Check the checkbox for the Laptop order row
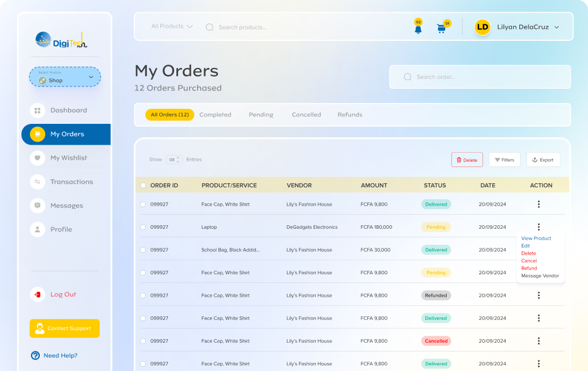Image resolution: width=588 pixels, height=371 pixels. click(x=142, y=227)
